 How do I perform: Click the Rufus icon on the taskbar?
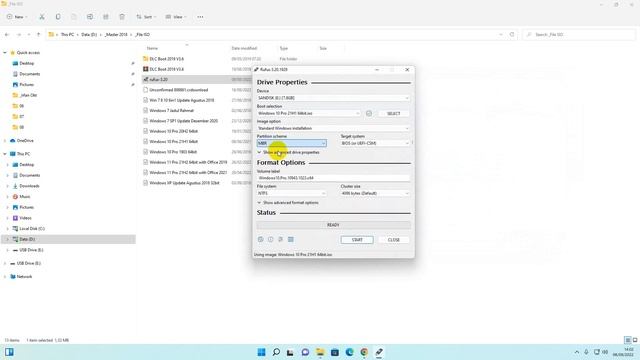[x=379, y=352]
